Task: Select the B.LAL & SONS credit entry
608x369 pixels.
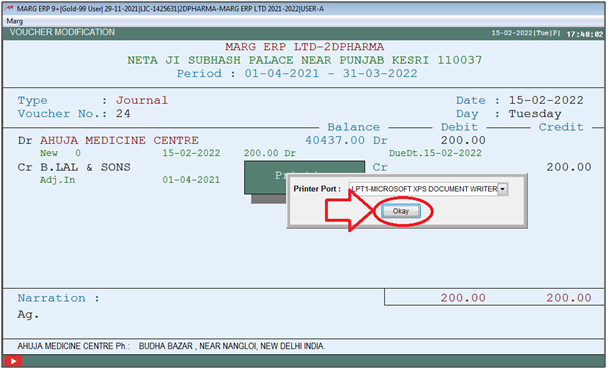Action: click(85, 167)
